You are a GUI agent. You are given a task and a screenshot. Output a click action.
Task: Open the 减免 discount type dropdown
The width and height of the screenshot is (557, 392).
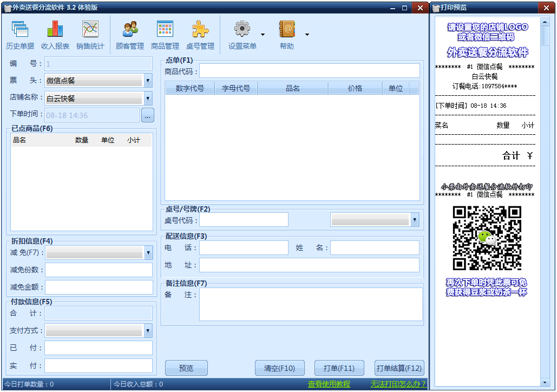[148, 252]
